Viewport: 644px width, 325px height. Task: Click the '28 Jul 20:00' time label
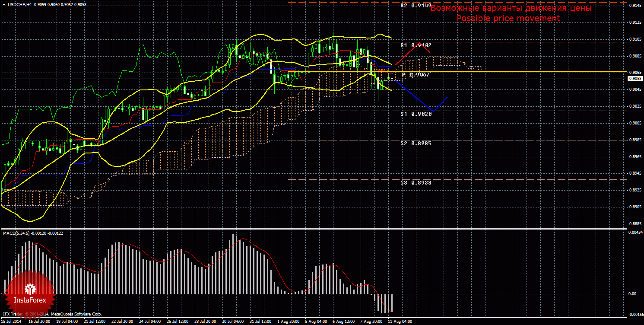click(206, 322)
